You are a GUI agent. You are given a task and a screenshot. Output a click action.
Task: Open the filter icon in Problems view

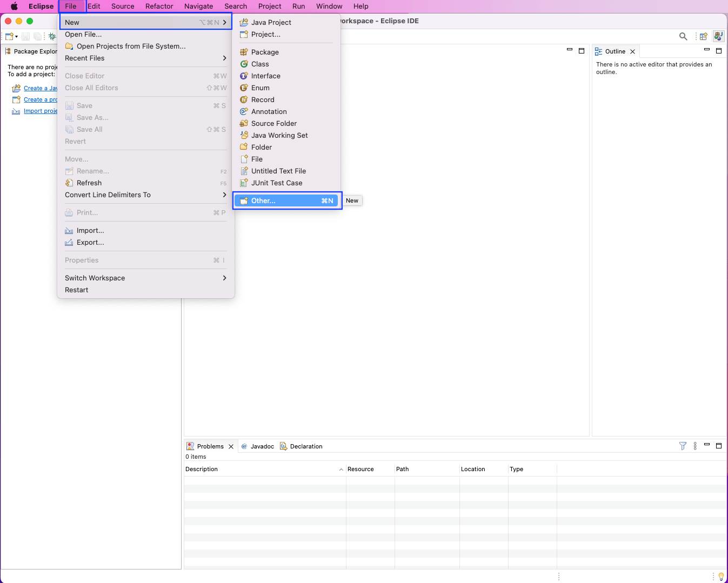683,446
